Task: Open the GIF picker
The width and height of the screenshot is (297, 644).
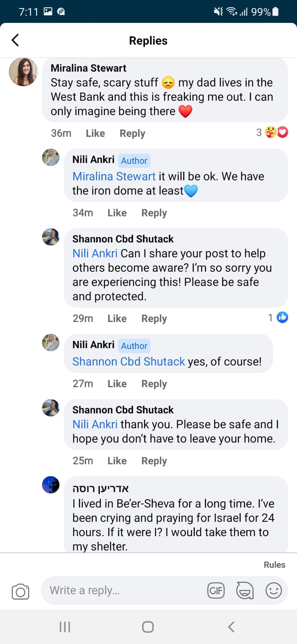Action: click(216, 590)
